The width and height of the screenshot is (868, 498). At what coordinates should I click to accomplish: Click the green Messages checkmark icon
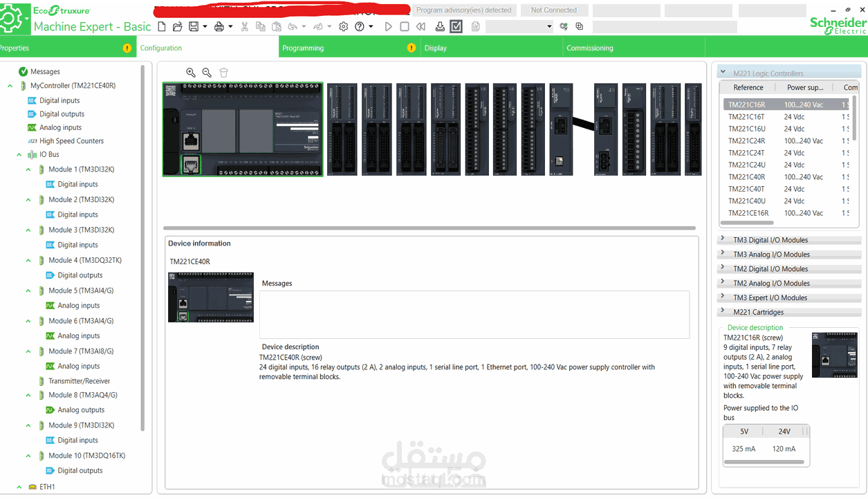[x=23, y=71]
